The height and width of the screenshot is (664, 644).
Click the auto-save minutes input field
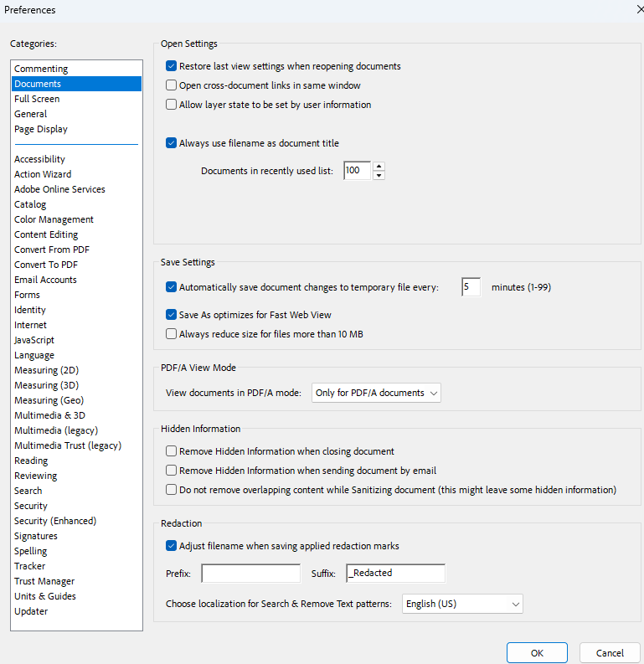471,286
